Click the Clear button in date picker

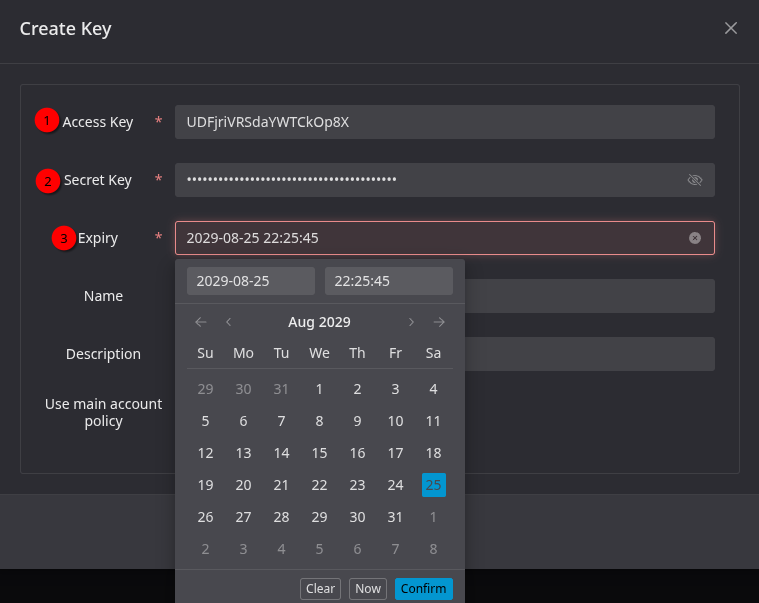(320, 588)
